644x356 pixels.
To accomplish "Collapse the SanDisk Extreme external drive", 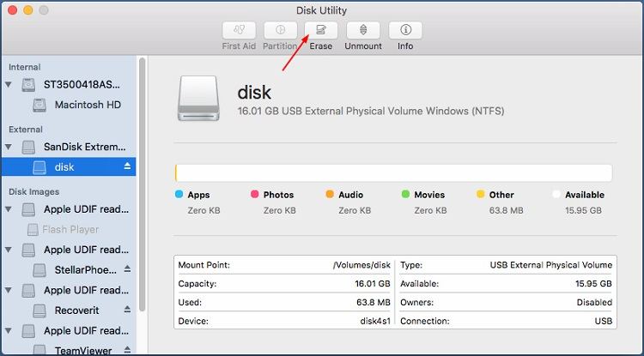I will click(x=9, y=147).
